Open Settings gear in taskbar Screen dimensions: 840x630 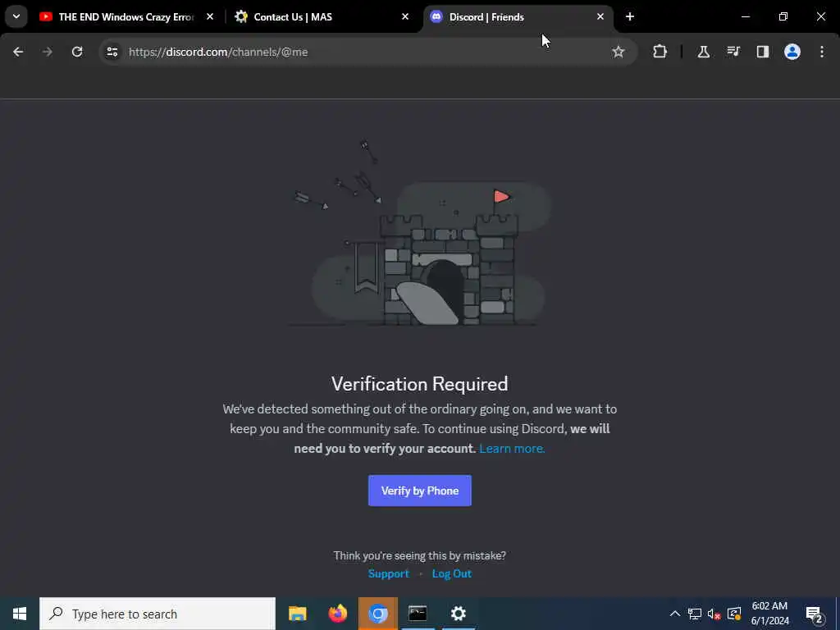click(458, 614)
